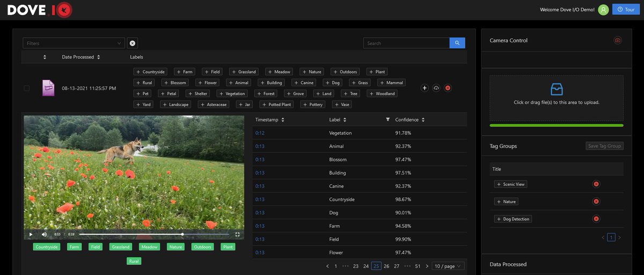The image size is (644, 275).
Task: Open the green user avatar menu
Action: 603,10
